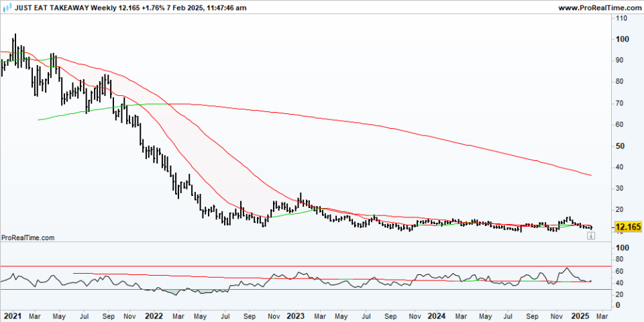Open the info icon near the last price bar
The height and width of the screenshot is (322, 644).
click(x=590, y=235)
